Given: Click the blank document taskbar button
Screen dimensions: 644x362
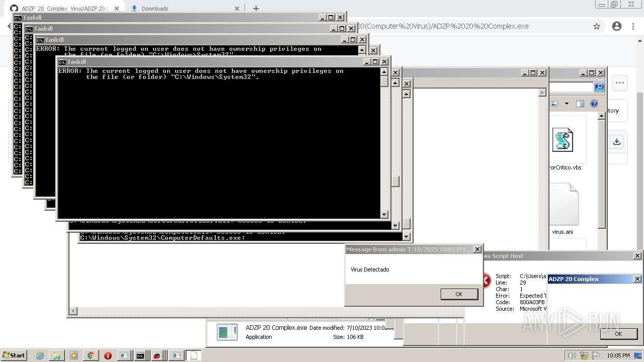Looking at the screenshot, I should 193,355.
